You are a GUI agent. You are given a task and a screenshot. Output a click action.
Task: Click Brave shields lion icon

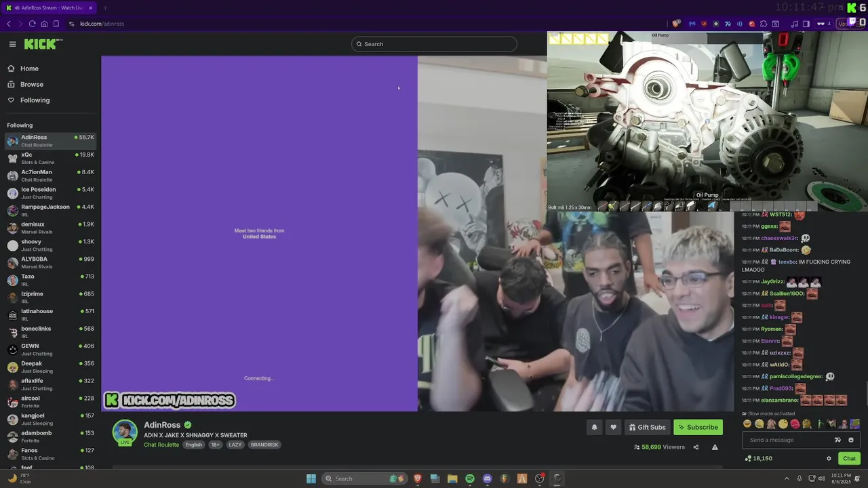click(676, 24)
